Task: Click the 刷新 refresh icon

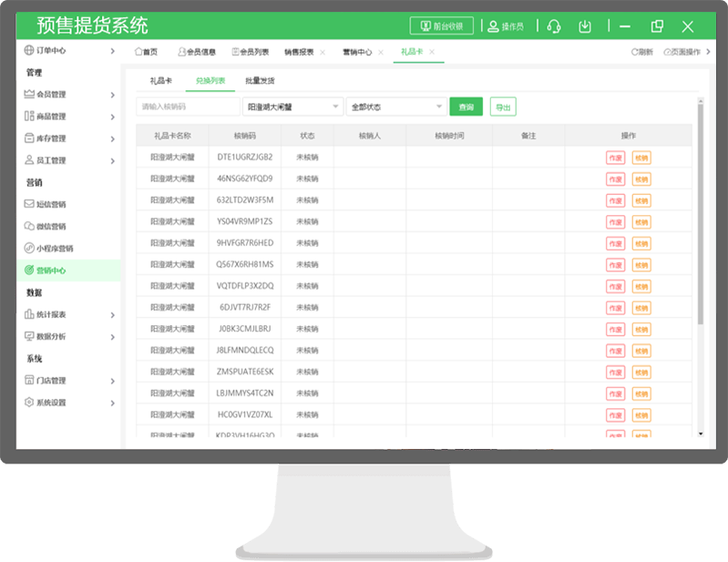Action: (641, 52)
